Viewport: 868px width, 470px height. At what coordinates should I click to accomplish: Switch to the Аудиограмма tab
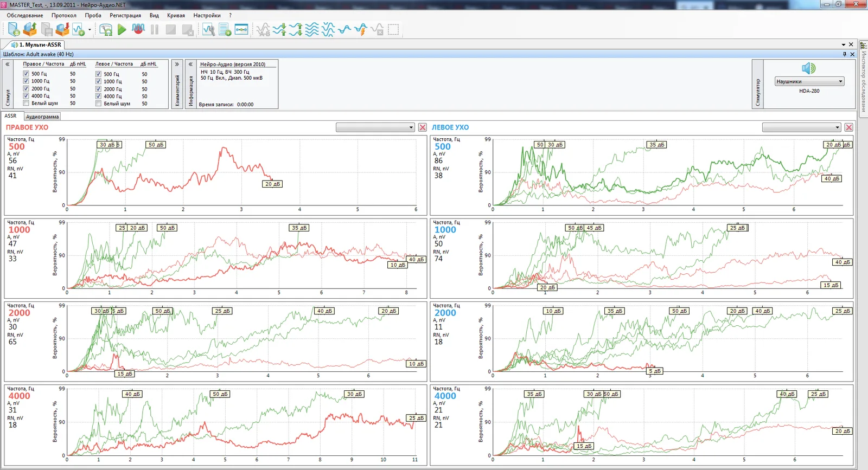tap(42, 117)
